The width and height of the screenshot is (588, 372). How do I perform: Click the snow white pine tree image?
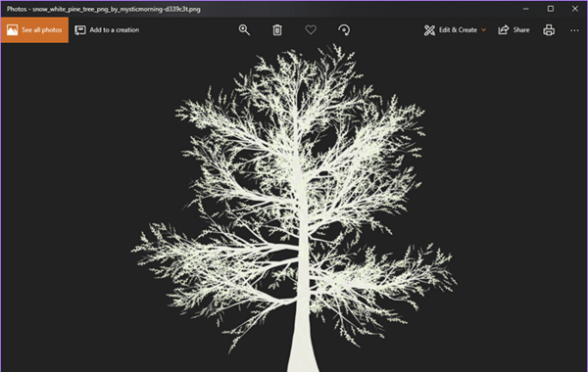tap(295, 208)
